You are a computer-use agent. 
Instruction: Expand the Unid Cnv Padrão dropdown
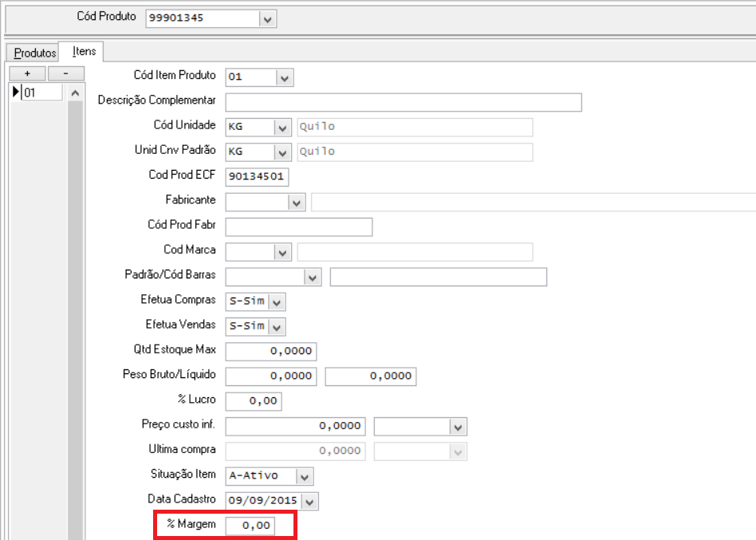click(x=282, y=152)
